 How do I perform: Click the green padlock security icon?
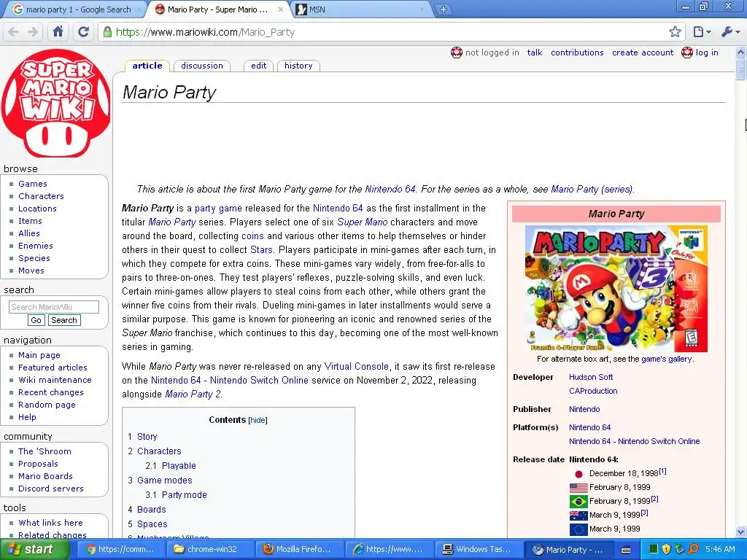[108, 32]
